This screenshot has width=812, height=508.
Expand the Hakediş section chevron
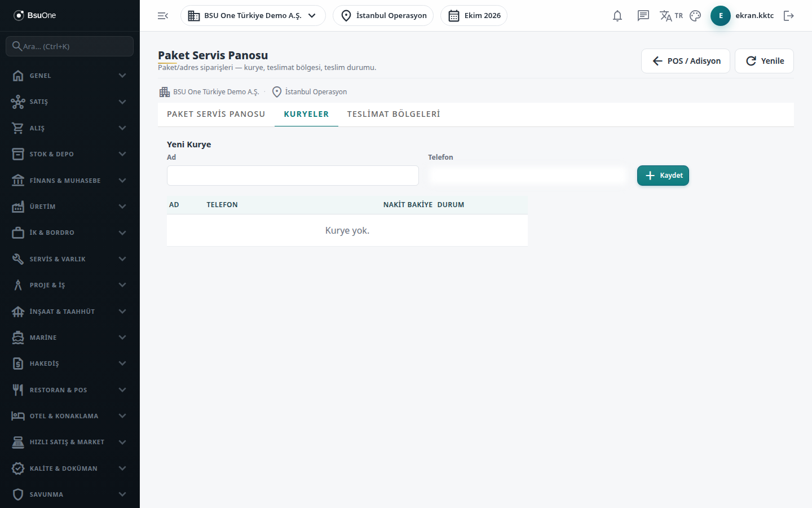pos(122,364)
